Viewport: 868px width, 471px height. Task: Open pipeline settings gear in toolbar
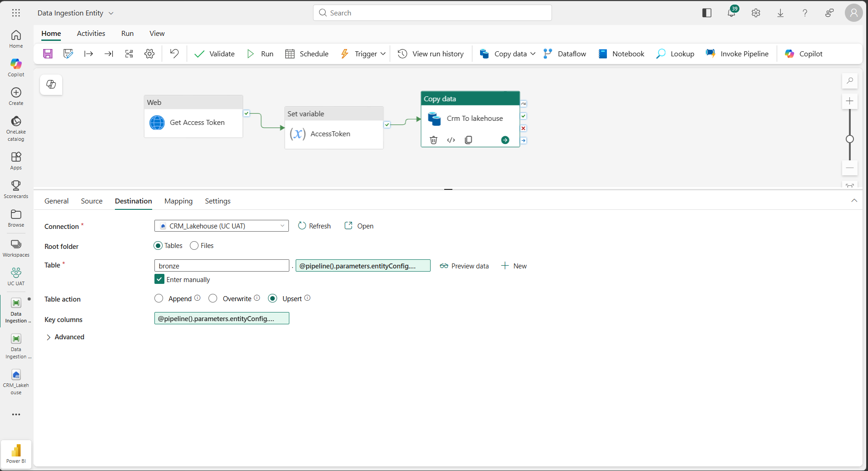click(x=149, y=54)
